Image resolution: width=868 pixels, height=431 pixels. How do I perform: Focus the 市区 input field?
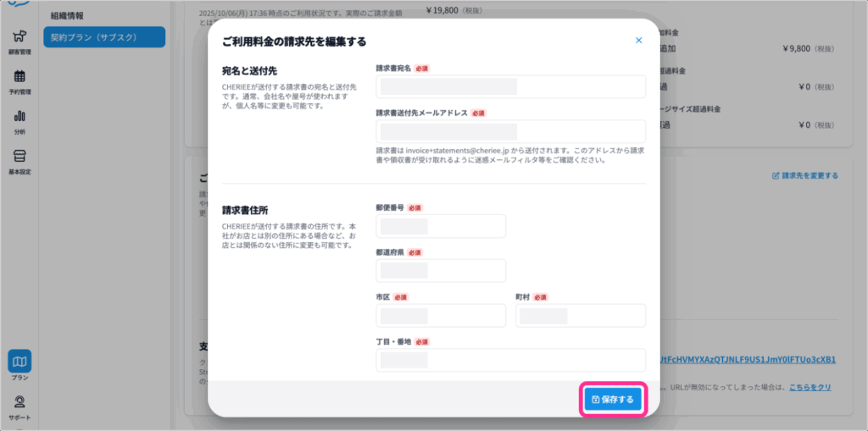coord(440,316)
